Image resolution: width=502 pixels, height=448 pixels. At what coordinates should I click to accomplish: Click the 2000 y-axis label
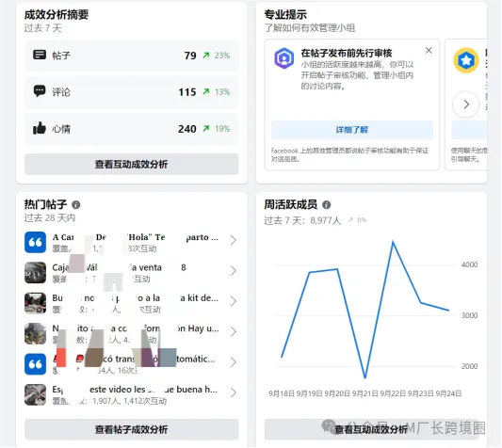tap(469, 366)
